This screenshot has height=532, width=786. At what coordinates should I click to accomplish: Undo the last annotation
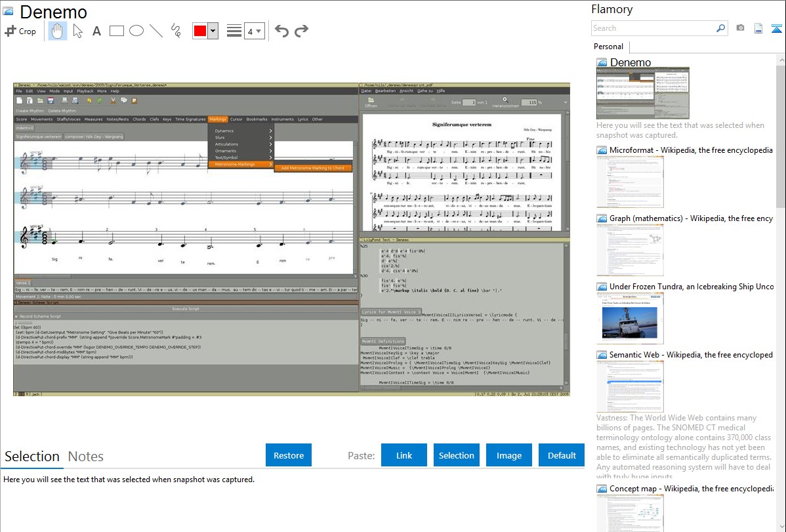pyautogui.click(x=281, y=31)
